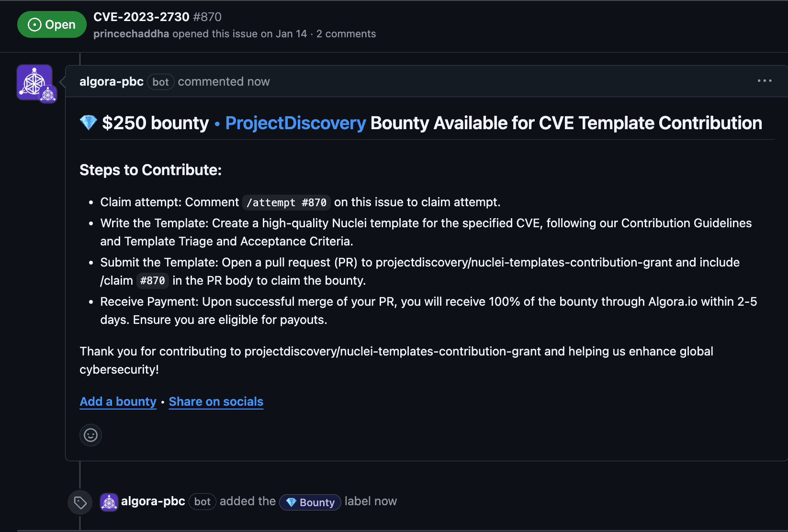
Task: Click the 'now' timestamp after label
Action: pos(386,501)
